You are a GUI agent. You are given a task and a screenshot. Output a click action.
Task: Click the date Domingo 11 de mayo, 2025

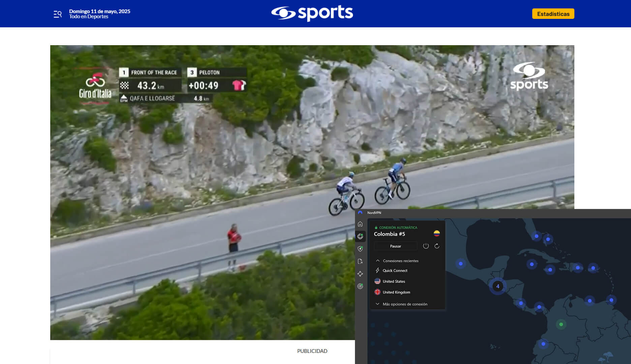99,11
